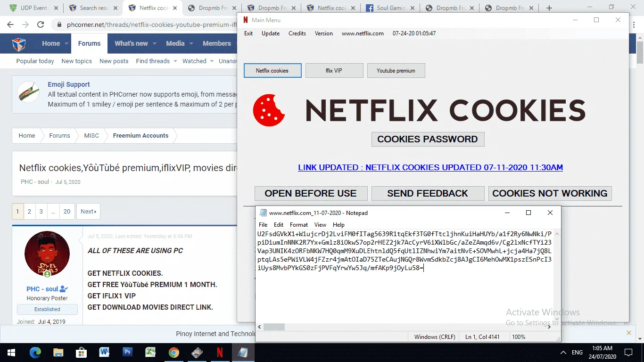Open the LINK UPDATED Netflix cookies link
644x362 pixels.
pos(430,167)
